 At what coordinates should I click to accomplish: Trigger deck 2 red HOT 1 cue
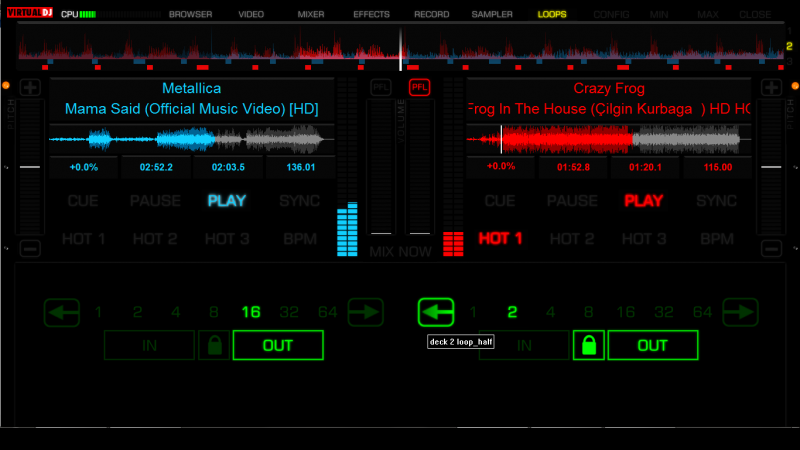coord(501,238)
